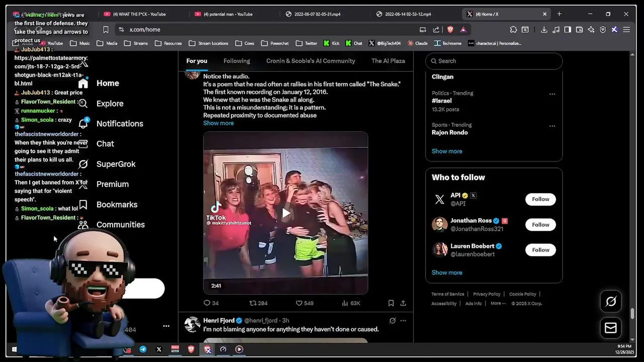
Task: Follow Jonathan Ross
Action: [x=540, y=225]
